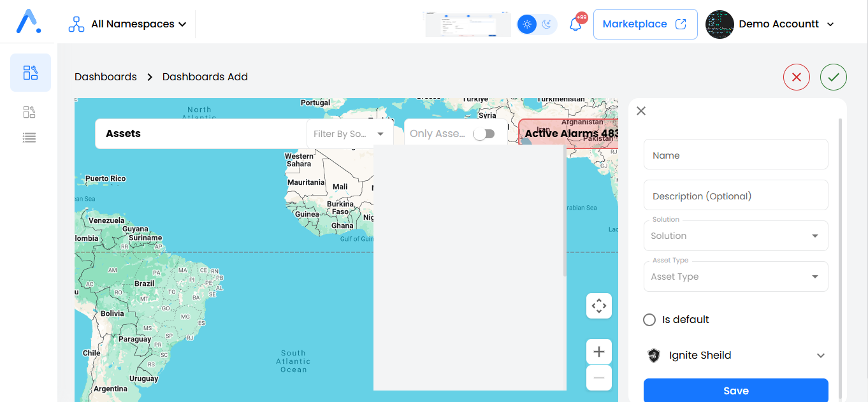Click the Save button
This screenshot has height=402, width=868.
coord(735,390)
